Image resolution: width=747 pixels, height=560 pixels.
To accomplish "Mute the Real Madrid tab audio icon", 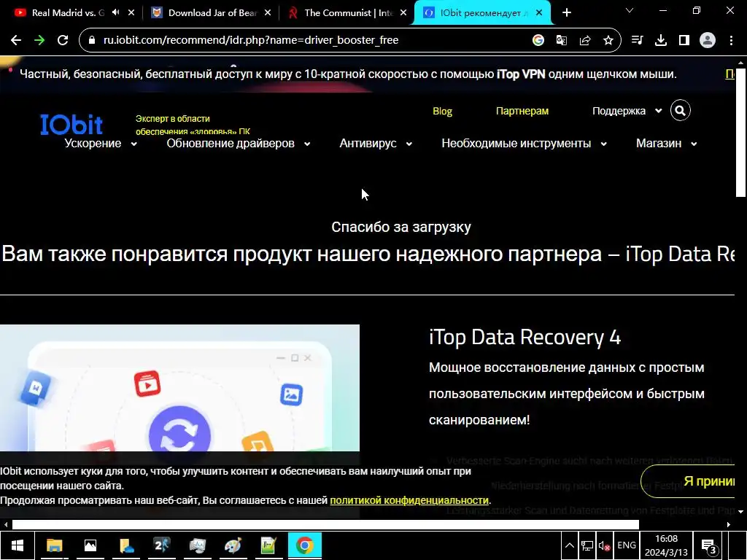I will (116, 13).
